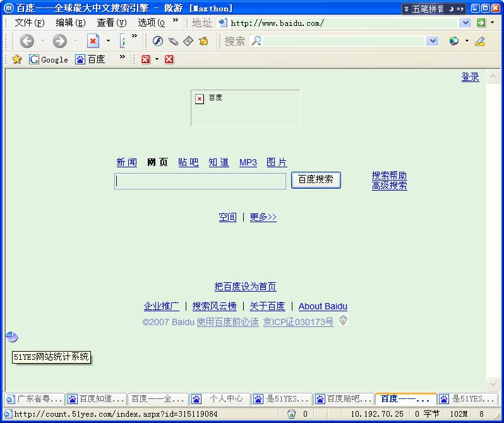
Task: Click the 贴吧 link
Action: pos(188,162)
